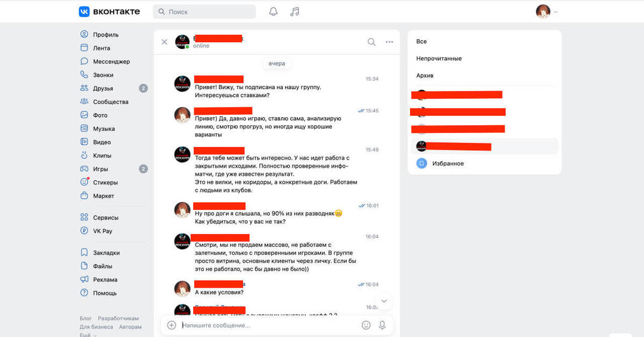644x337 pixels.
Task: Close the open conversation with X icon
Action: point(165,42)
